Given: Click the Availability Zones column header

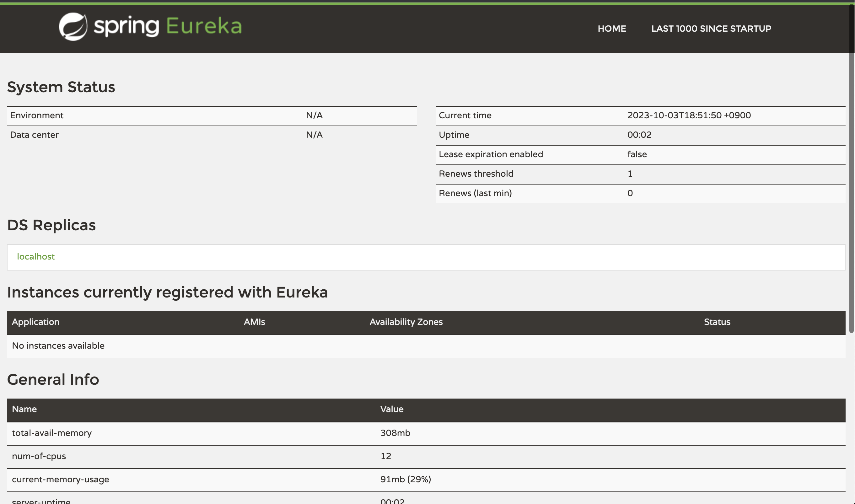Looking at the screenshot, I should point(406,322).
